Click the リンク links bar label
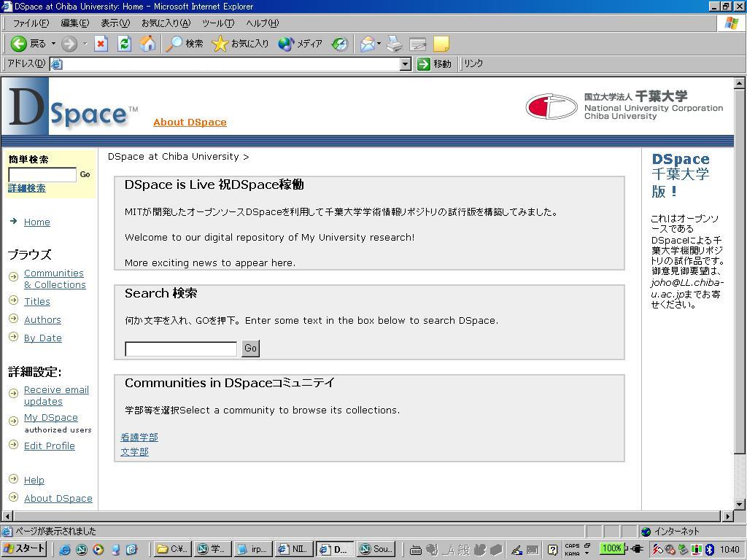Viewport: 747px width, 560px height. (473, 63)
